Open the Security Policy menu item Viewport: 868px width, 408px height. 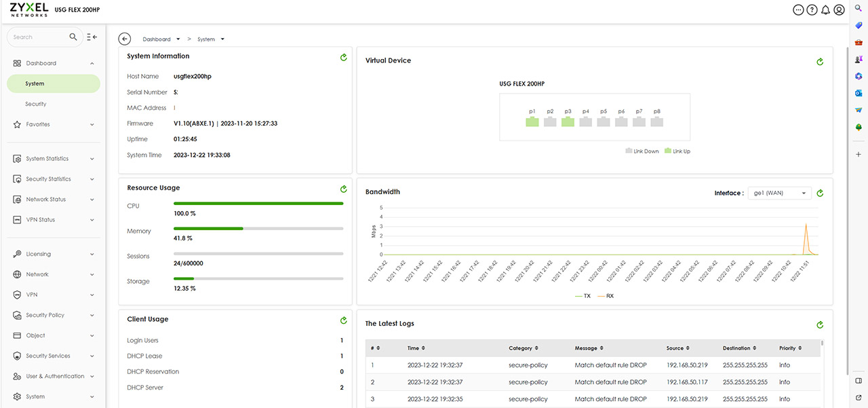pyautogui.click(x=53, y=315)
